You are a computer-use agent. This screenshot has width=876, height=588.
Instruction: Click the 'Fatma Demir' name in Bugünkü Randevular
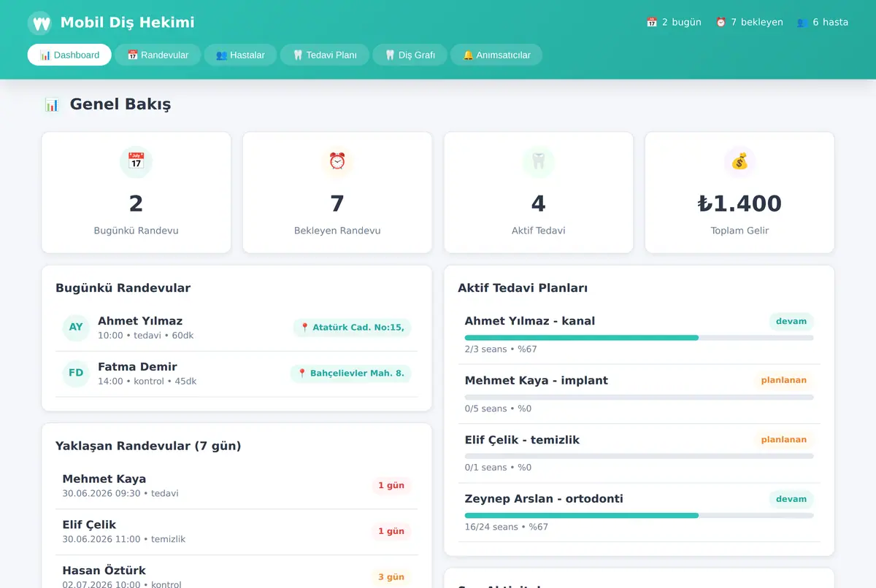pyautogui.click(x=137, y=367)
